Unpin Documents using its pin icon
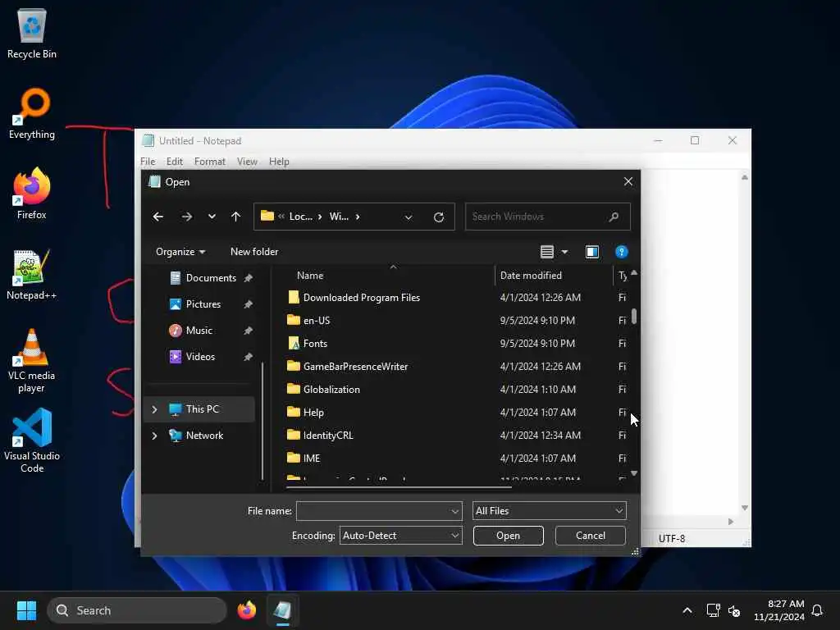 point(248,278)
